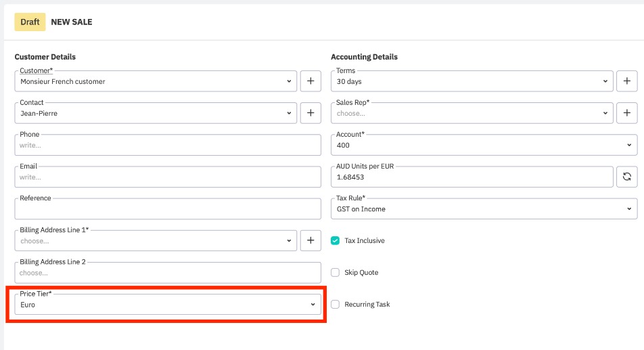Uncheck the Tax Inclusive checkbox
The image size is (644, 350).
click(x=335, y=240)
